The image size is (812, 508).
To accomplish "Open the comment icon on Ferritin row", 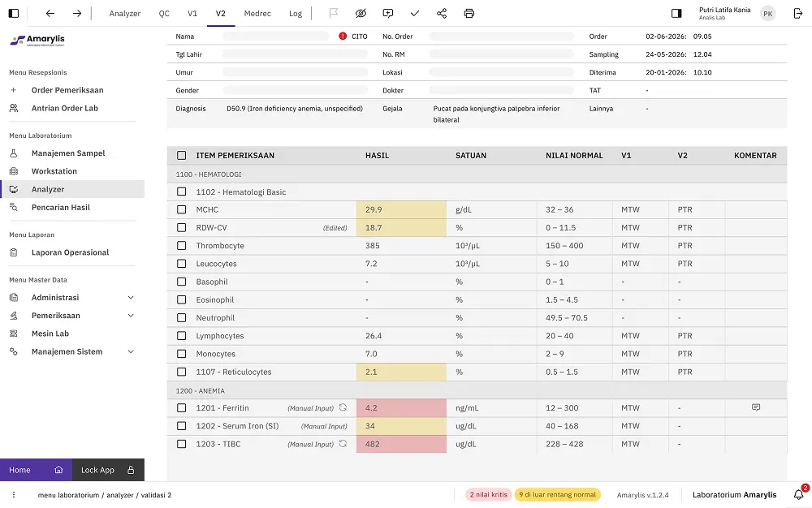I will pos(756,407).
